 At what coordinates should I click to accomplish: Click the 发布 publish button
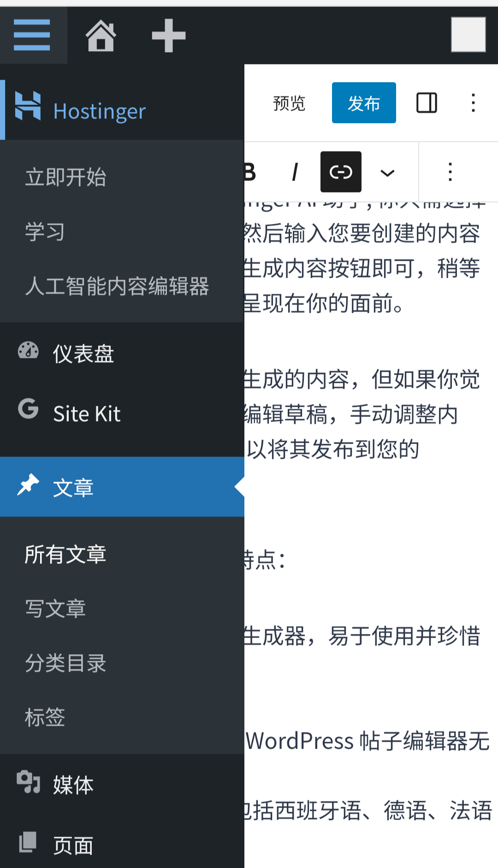[364, 103]
